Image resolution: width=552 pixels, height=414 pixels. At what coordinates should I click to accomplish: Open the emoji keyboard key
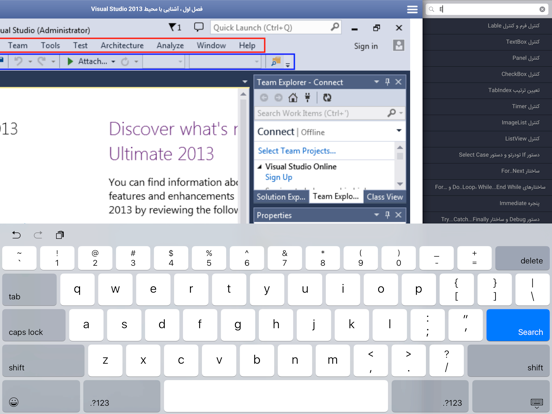[14, 402]
